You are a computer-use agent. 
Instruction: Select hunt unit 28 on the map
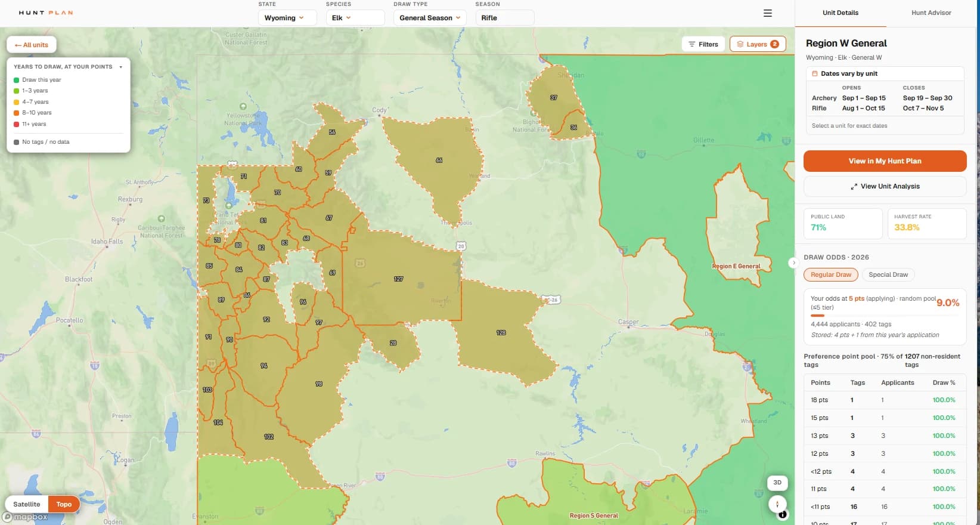point(393,343)
